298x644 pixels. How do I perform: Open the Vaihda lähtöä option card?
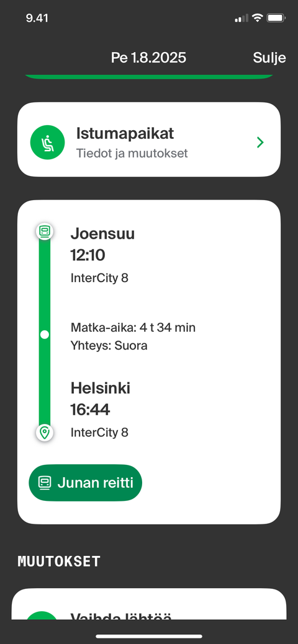coord(149,604)
